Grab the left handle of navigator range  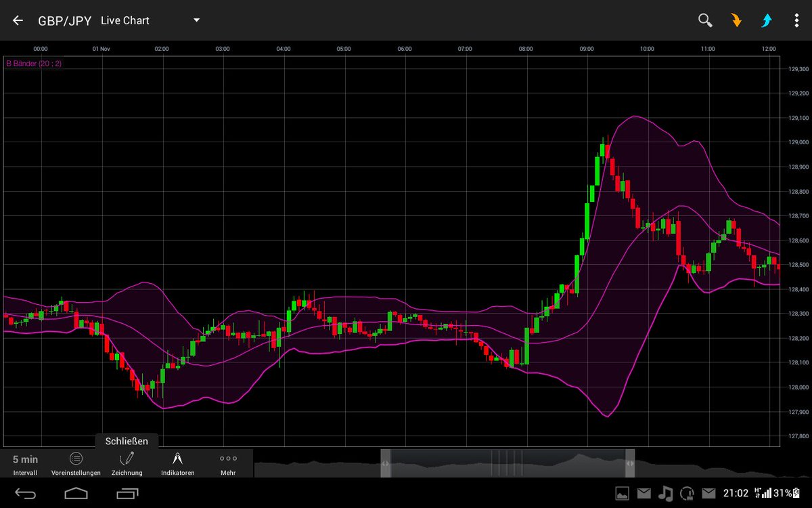(x=385, y=464)
